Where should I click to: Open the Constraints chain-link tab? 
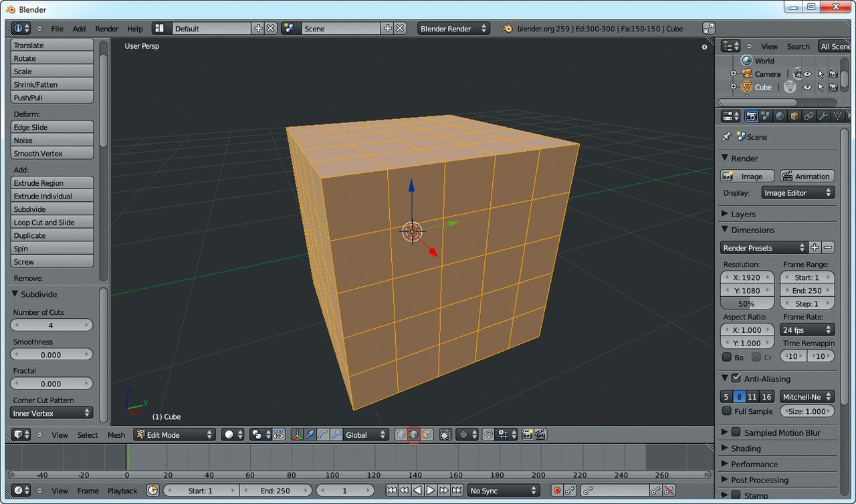click(x=809, y=116)
